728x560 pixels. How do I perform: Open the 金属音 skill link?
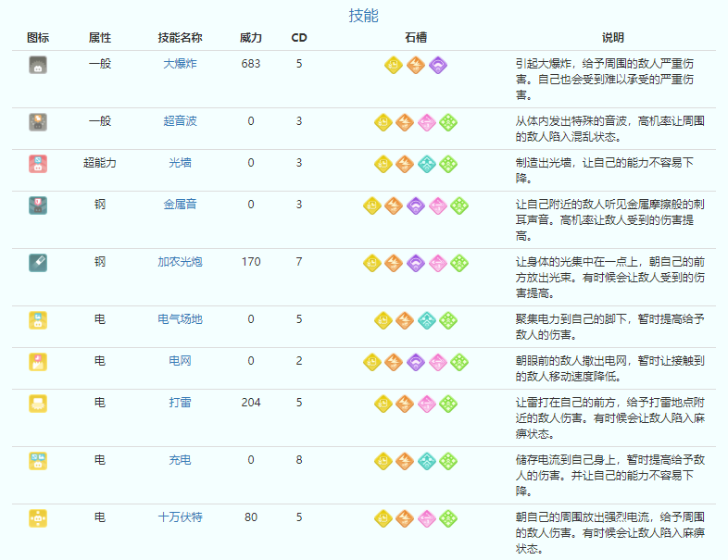coord(180,205)
